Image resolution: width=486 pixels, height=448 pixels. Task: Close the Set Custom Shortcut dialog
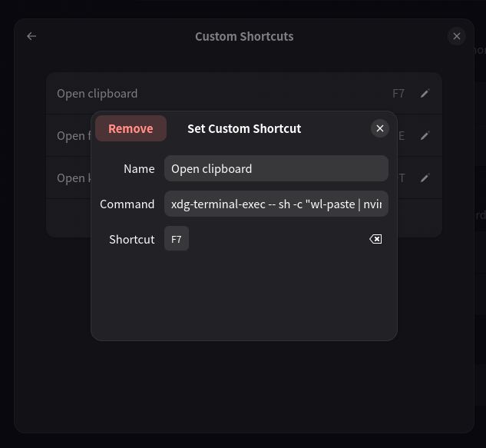pyautogui.click(x=380, y=128)
